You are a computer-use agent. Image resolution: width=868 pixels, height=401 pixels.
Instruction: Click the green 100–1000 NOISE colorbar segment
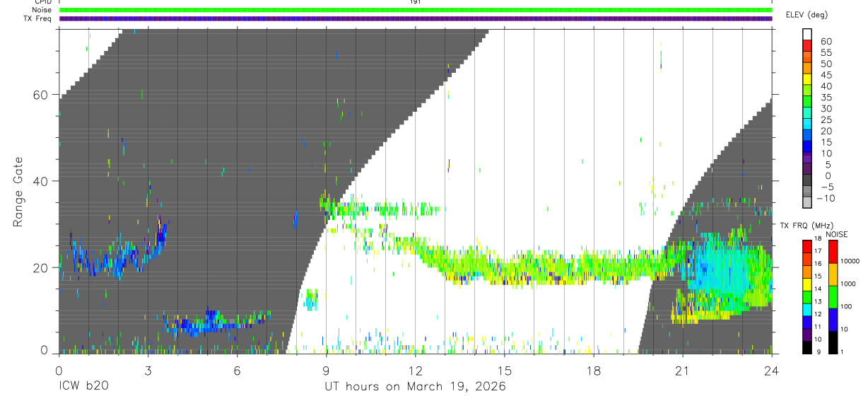[x=833, y=297]
